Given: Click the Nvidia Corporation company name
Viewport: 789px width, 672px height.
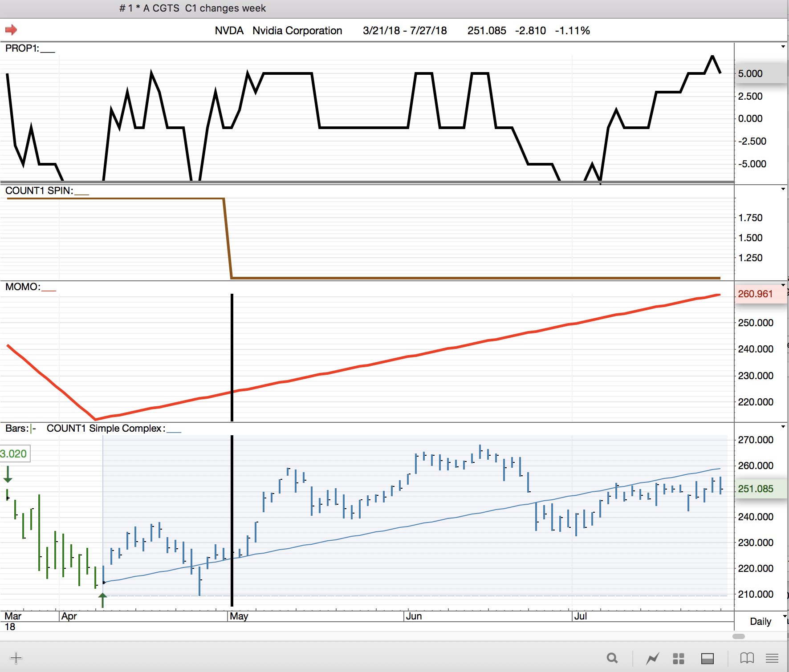Looking at the screenshot, I should tap(297, 30).
